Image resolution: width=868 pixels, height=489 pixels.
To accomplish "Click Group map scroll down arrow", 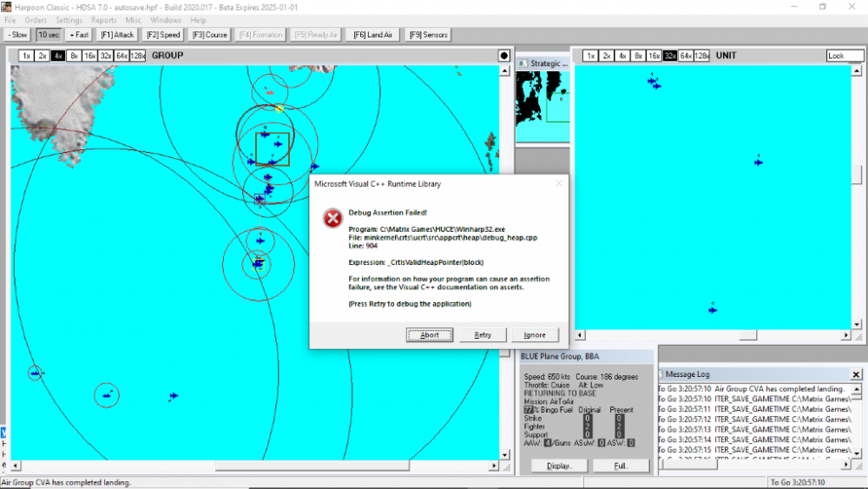I will tap(504, 454).
